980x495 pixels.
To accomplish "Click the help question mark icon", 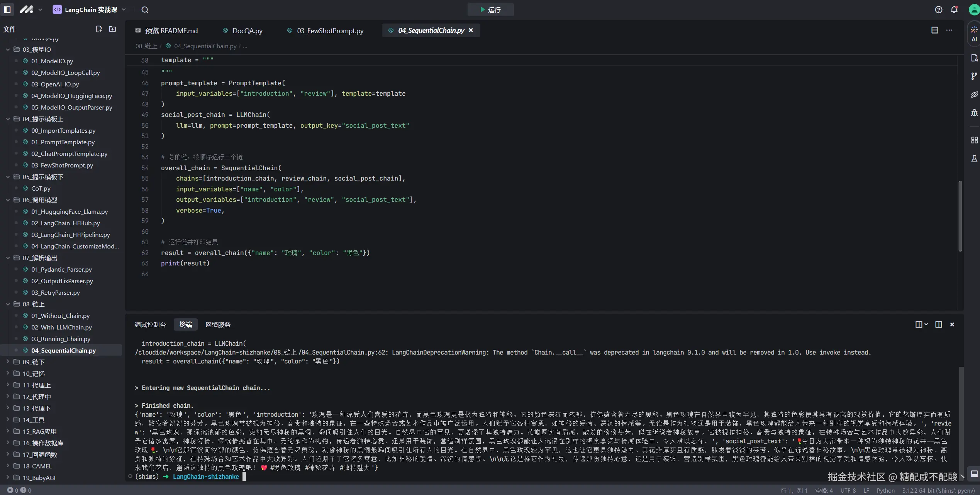I will [939, 10].
